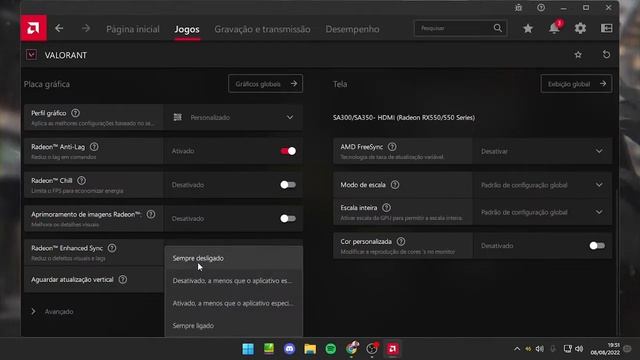Screen dimensions: 640x360
Task: Show help for Radeon Enhanced Sync
Action: pos(112,248)
